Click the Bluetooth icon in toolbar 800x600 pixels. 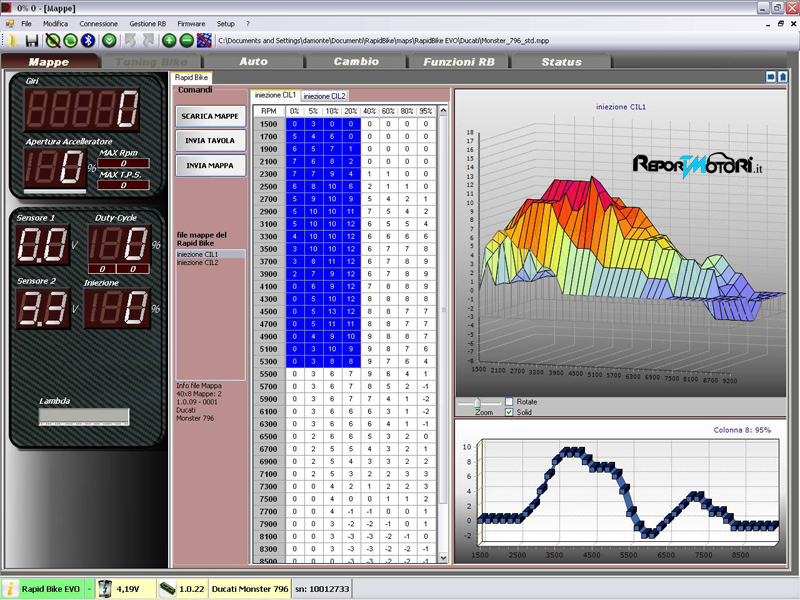(x=88, y=40)
